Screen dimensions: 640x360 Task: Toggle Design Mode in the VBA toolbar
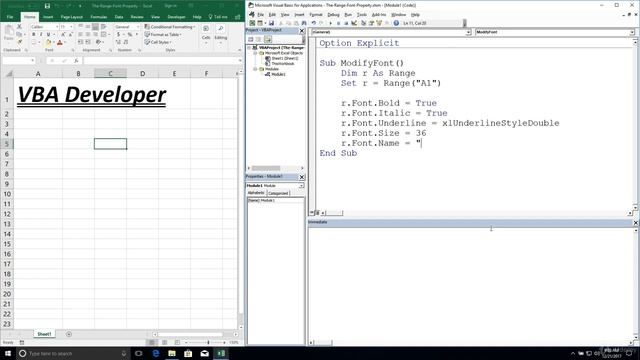tap(354, 23)
